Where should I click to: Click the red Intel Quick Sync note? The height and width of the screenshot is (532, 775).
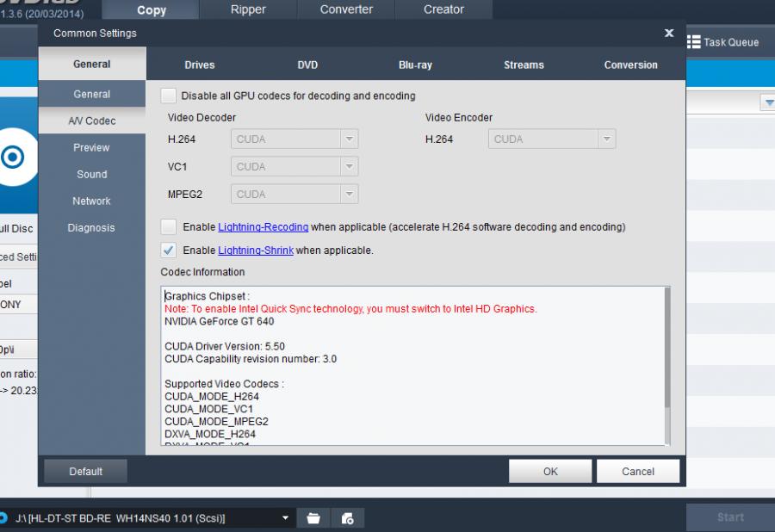click(350, 309)
